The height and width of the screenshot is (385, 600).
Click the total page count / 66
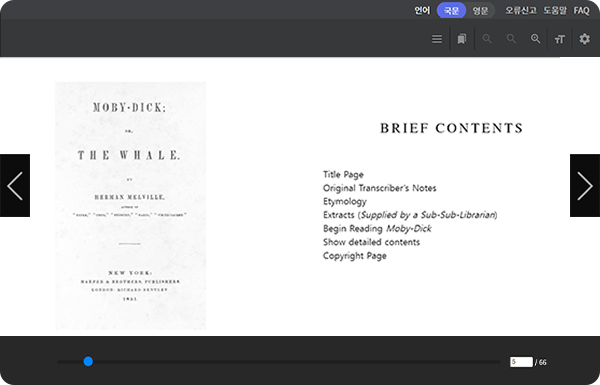(541, 362)
